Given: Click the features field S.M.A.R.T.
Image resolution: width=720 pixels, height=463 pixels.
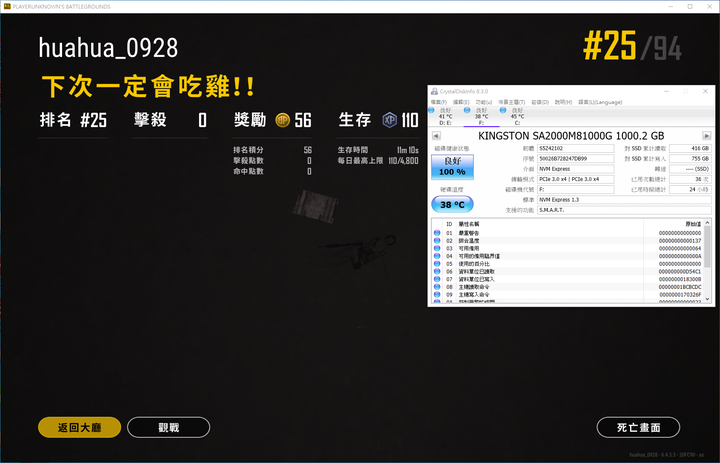Looking at the screenshot, I should (x=624, y=210).
